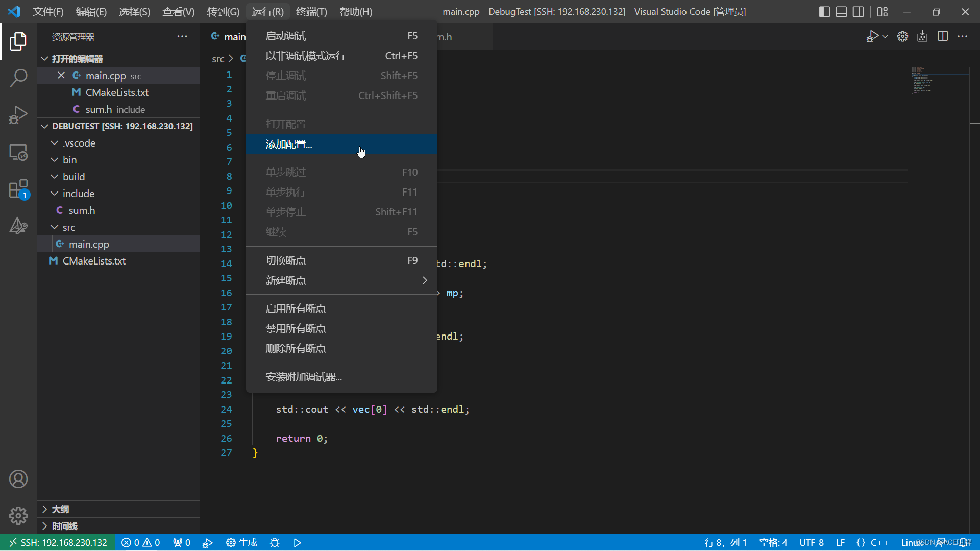Click the run/debug play icon in editor toolbar

(872, 36)
